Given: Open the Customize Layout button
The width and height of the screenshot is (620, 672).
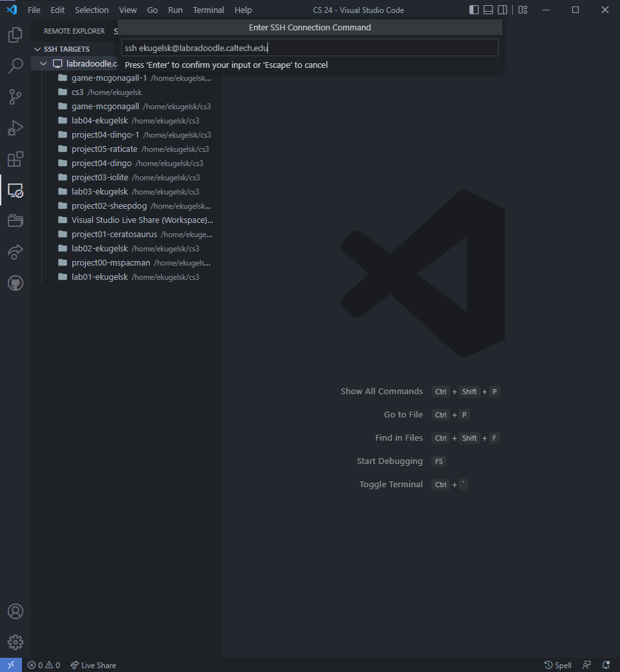Looking at the screenshot, I should (523, 10).
